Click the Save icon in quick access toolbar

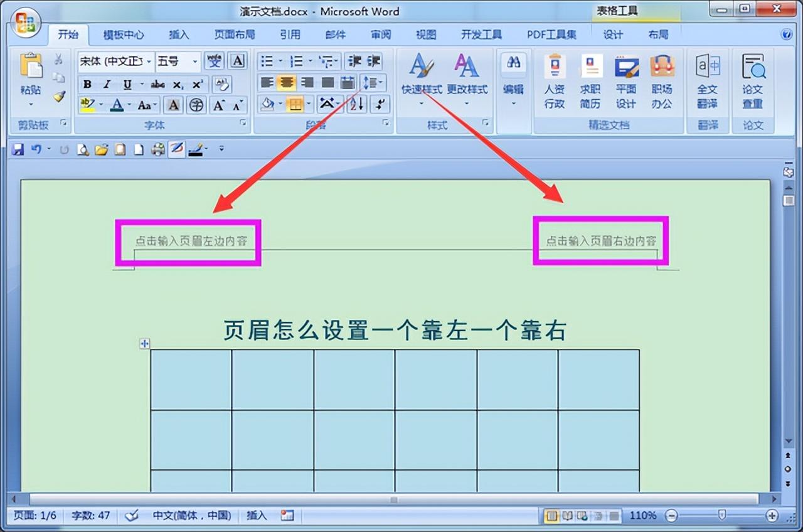click(18, 149)
